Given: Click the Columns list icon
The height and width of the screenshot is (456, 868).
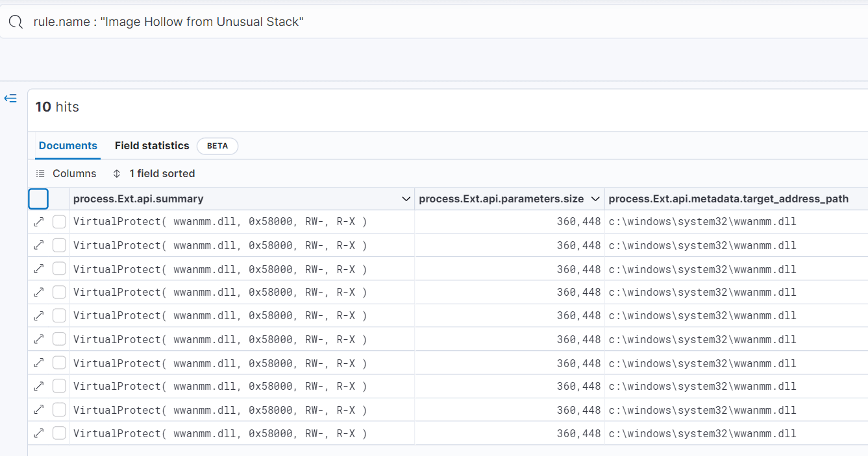Looking at the screenshot, I should [x=40, y=174].
